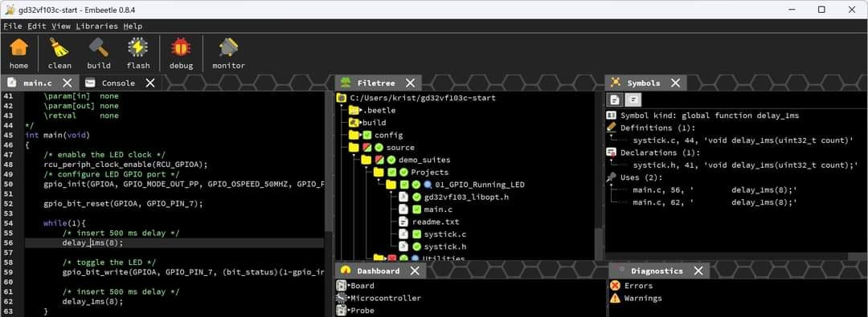Viewport: 868px width, 317px height.
Task: Toggle the checkbox beside main.c in Filetree
Action: coord(416,209)
